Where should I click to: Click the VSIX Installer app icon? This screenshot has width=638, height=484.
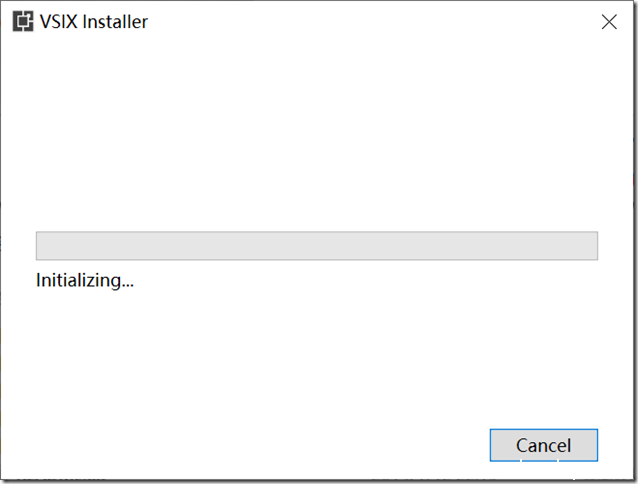tap(22, 22)
